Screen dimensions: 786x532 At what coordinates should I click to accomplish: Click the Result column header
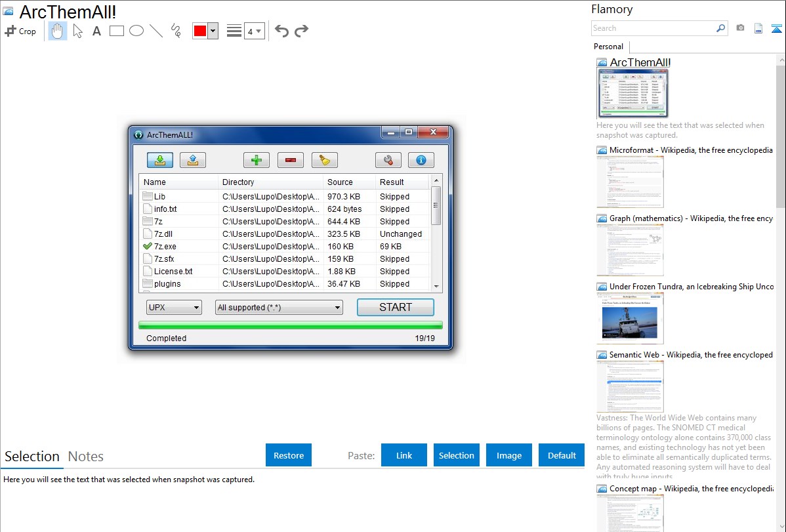coord(403,182)
